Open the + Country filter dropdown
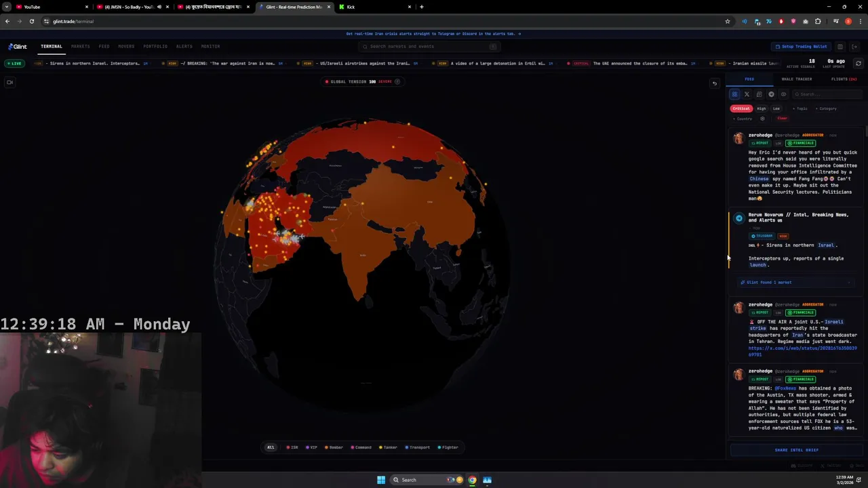The image size is (868, 488). (x=743, y=119)
